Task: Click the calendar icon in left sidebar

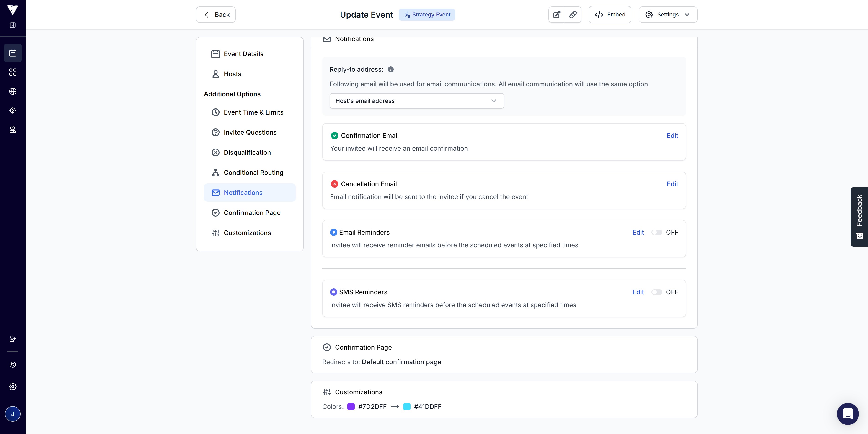Action: (x=13, y=53)
